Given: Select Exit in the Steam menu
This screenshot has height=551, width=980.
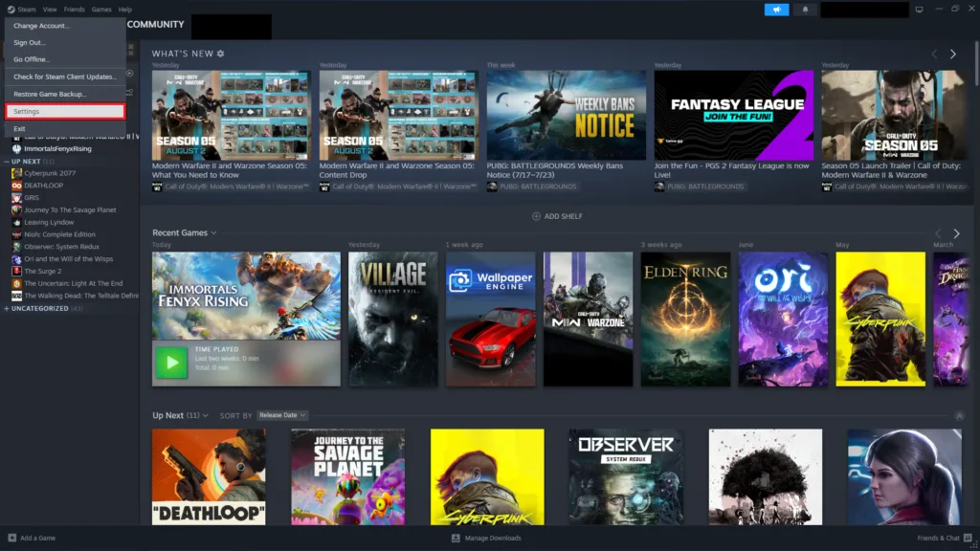Looking at the screenshot, I should (x=65, y=129).
